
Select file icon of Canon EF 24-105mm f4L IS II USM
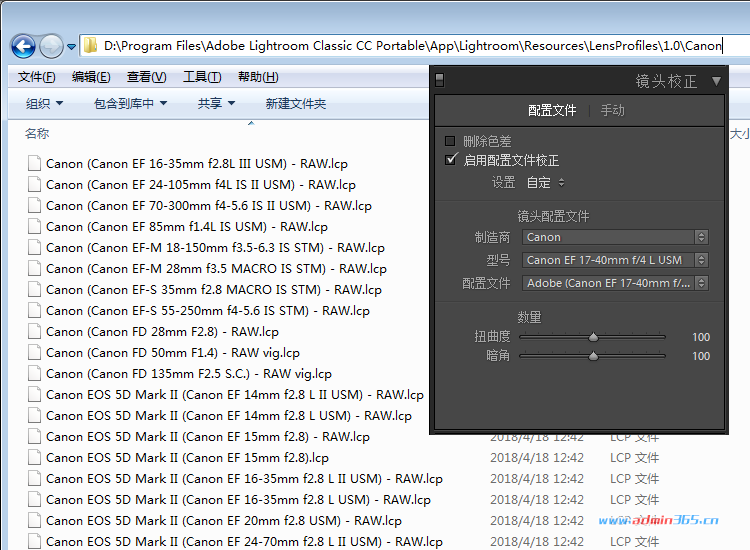(34, 184)
